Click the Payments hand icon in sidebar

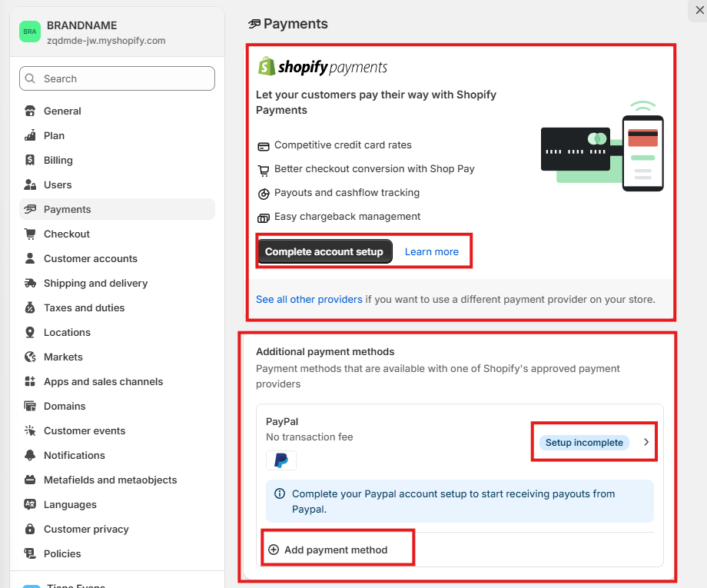point(30,209)
